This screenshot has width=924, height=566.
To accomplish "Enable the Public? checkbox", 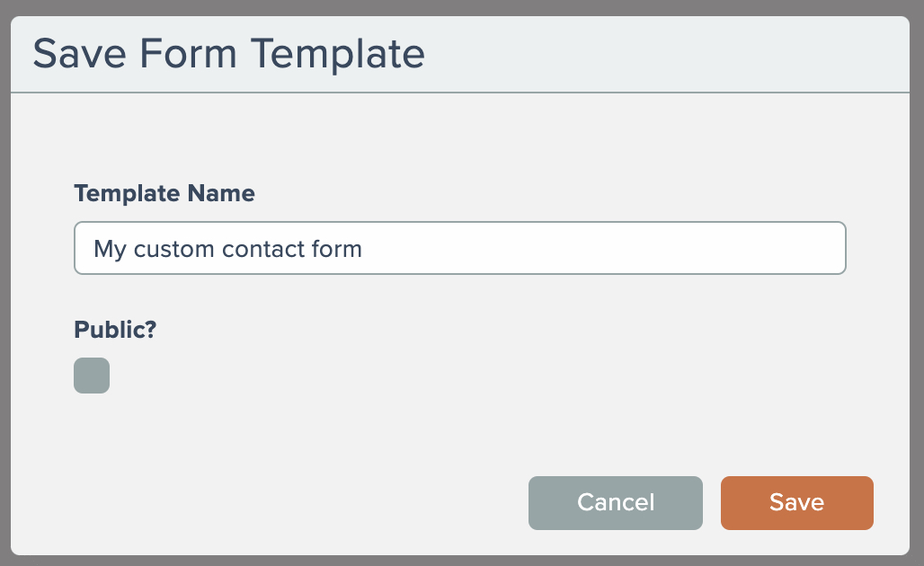I will (92, 376).
